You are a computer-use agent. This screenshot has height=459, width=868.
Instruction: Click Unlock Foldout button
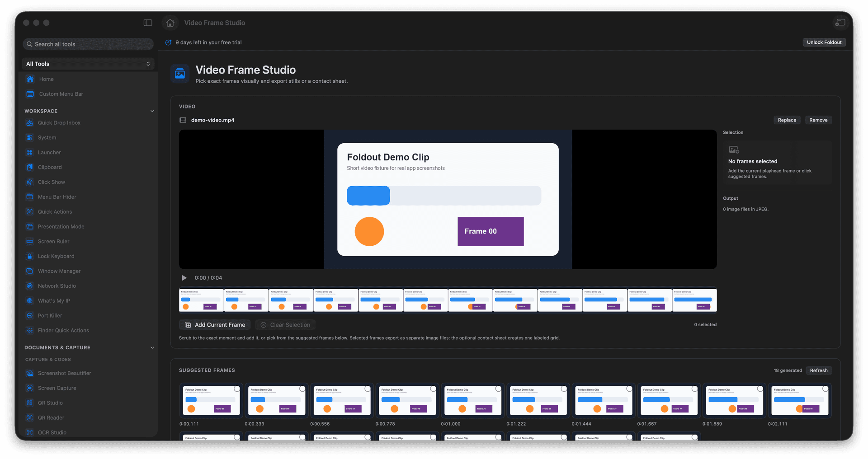pyautogui.click(x=824, y=42)
